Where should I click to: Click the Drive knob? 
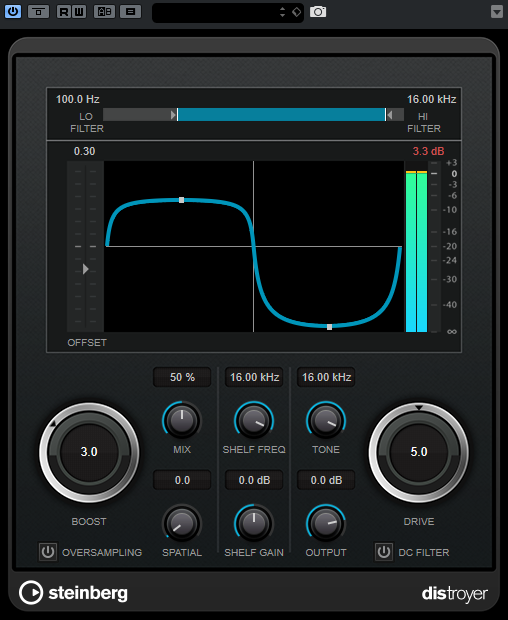pos(419,452)
